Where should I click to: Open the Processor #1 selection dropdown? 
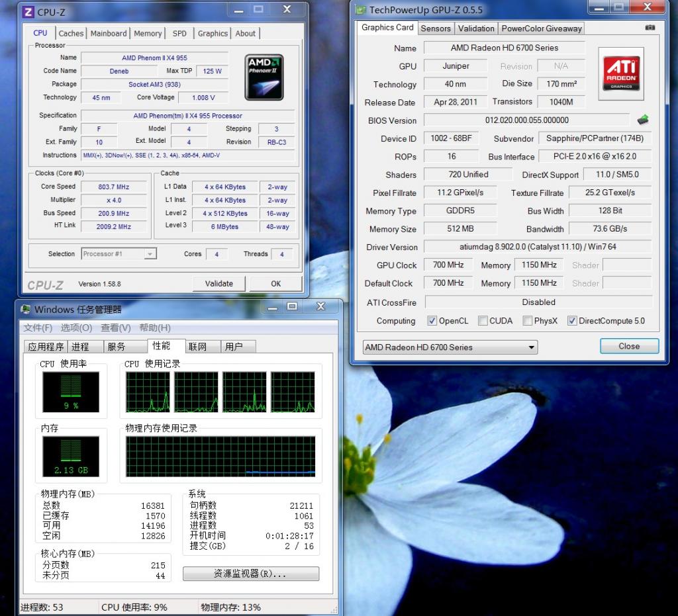point(119,253)
